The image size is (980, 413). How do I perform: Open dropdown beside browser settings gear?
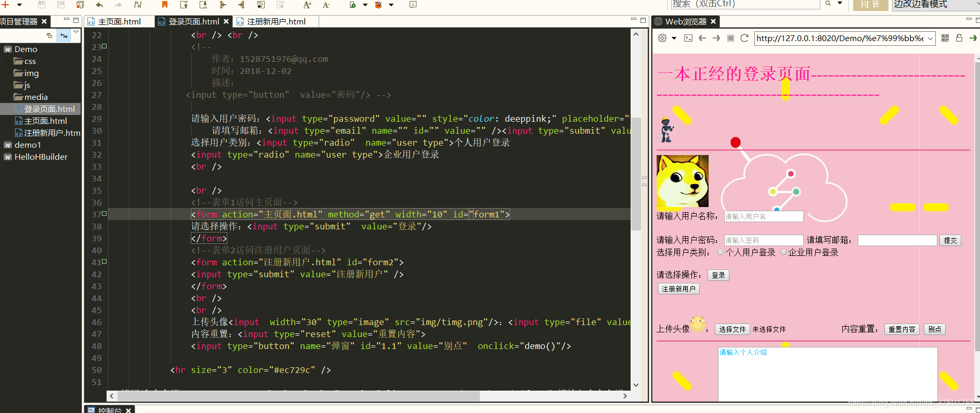tap(674, 38)
